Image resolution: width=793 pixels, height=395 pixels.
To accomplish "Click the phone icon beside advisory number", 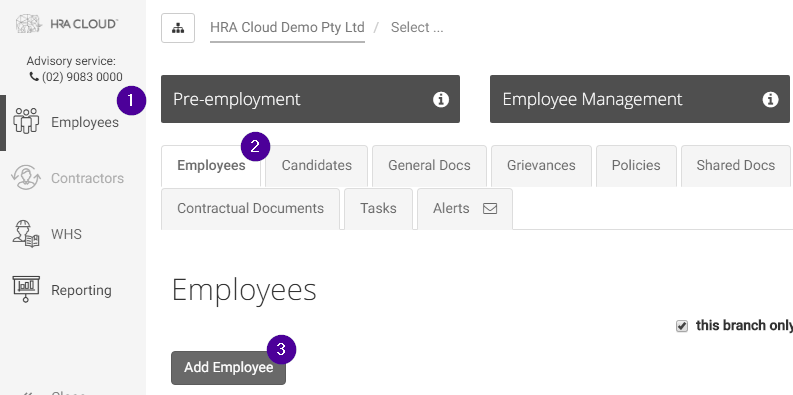I will click(34, 77).
